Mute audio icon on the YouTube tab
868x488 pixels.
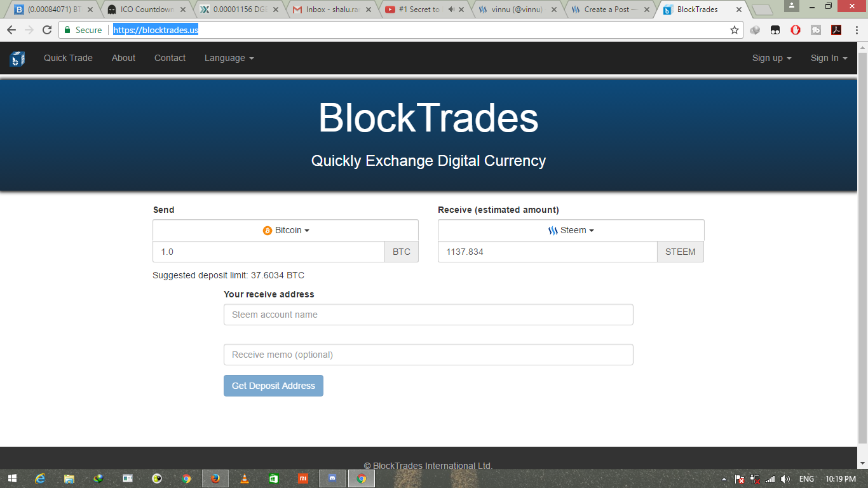tap(451, 10)
